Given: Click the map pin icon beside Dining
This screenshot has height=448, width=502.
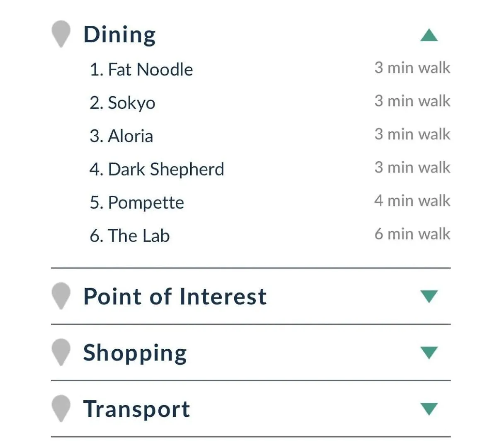Looking at the screenshot, I should [61, 34].
